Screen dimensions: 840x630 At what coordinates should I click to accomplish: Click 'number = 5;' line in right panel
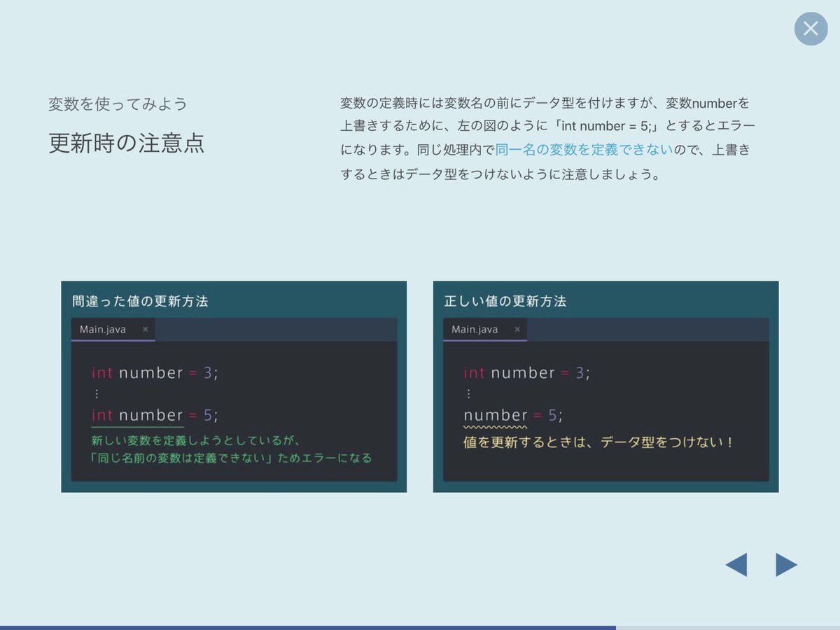(513, 415)
